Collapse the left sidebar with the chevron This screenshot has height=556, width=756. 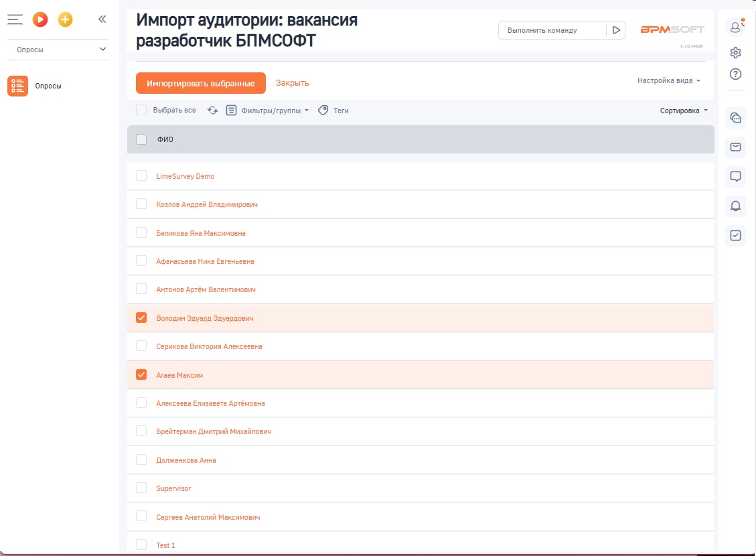(x=102, y=19)
